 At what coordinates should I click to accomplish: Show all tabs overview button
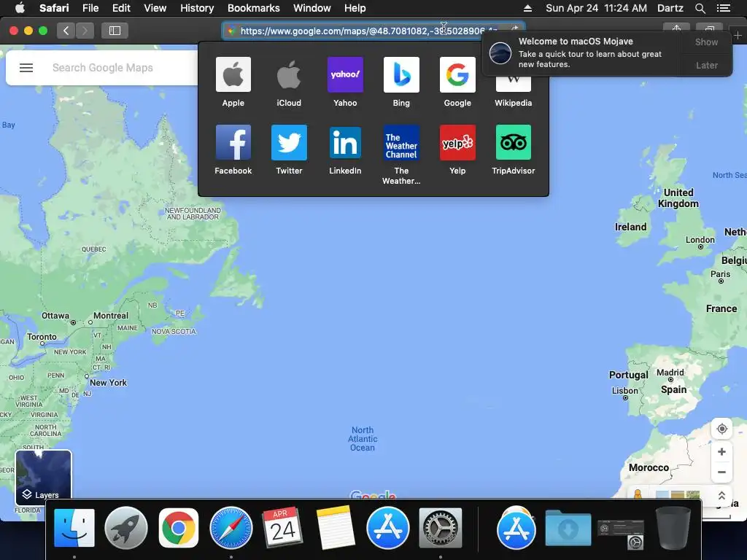(709, 28)
